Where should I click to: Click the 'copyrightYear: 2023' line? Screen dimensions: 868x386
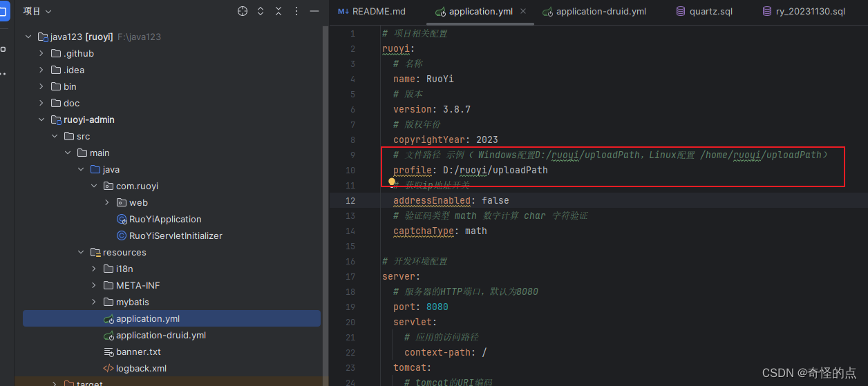tap(446, 139)
